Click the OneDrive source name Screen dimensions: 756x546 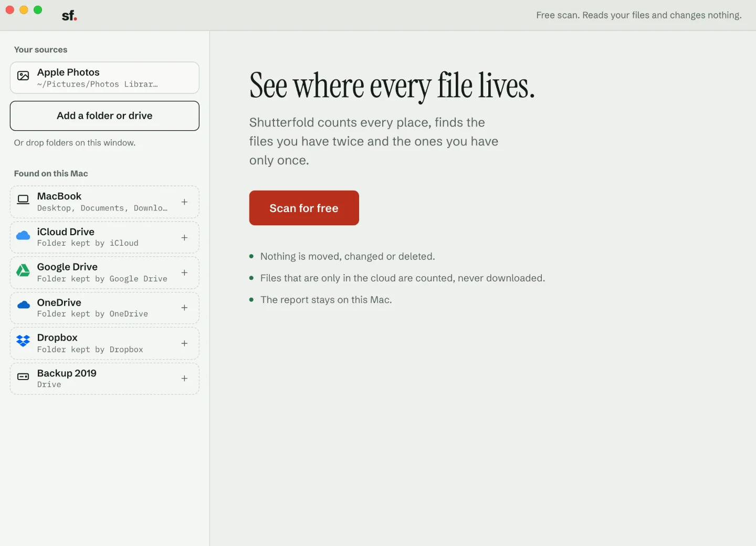[x=59, y=303]
